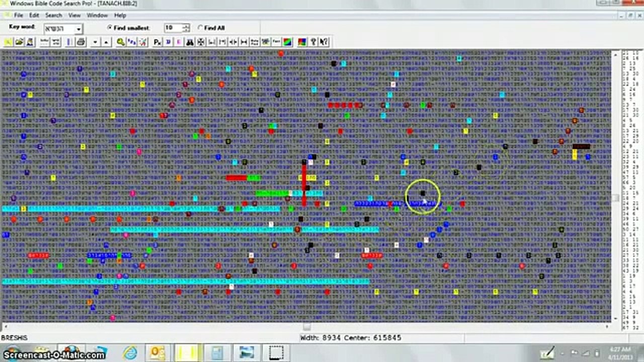Viewport: 644px width, 362px height.
Task: Click the Px toolbar icon
Action: click(157, 42)
